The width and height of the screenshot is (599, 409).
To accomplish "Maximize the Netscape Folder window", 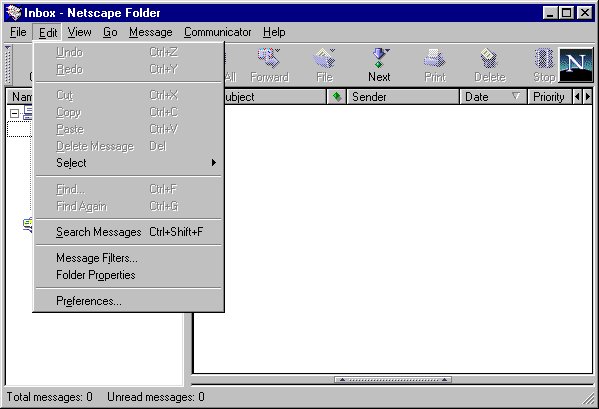I will point(566,13).
